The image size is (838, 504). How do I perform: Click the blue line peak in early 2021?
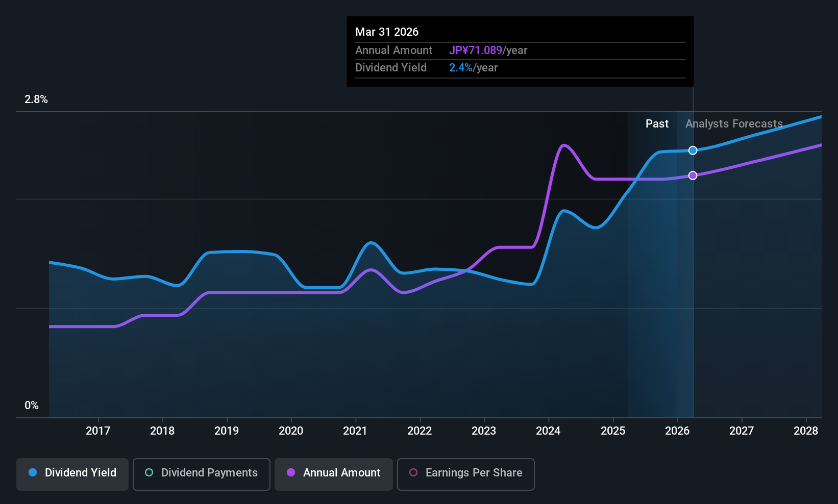tap(371, 243)
